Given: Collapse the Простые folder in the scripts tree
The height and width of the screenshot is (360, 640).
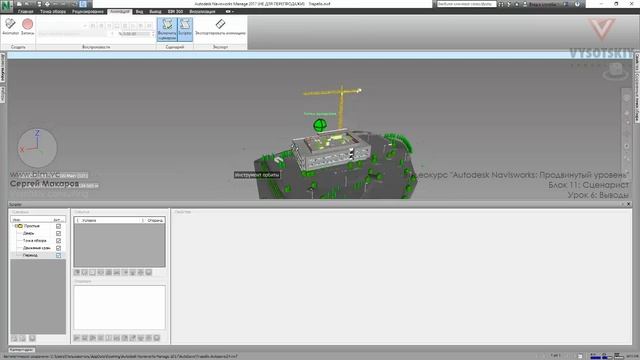Looking at the screenshot, I should pos(15,226).
